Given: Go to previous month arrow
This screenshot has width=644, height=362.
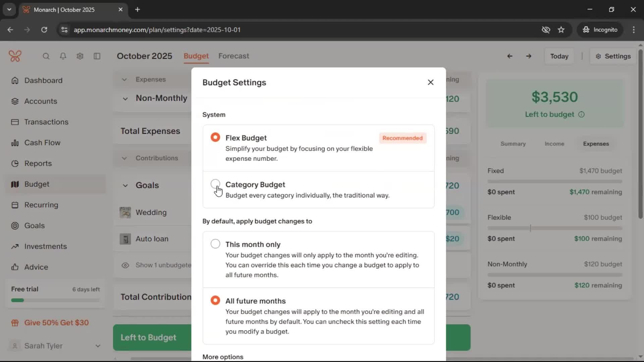Looking at the screenshot, I should pos(509,56).
